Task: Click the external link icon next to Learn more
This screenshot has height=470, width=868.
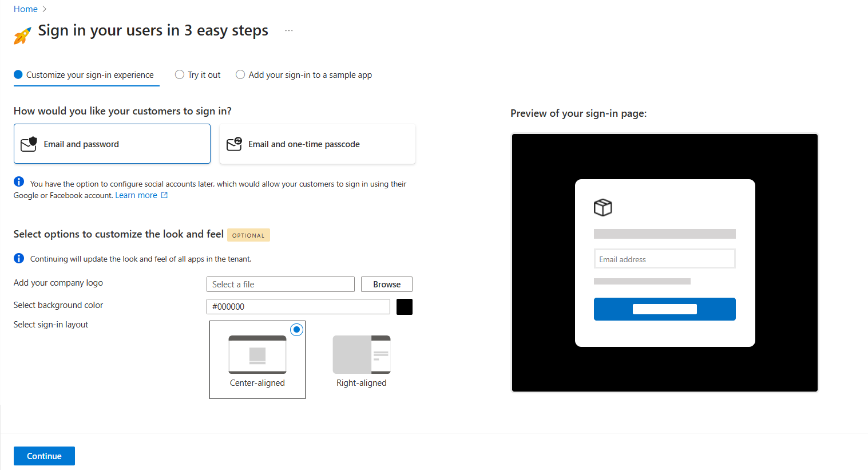Action: tap(165, 195)
